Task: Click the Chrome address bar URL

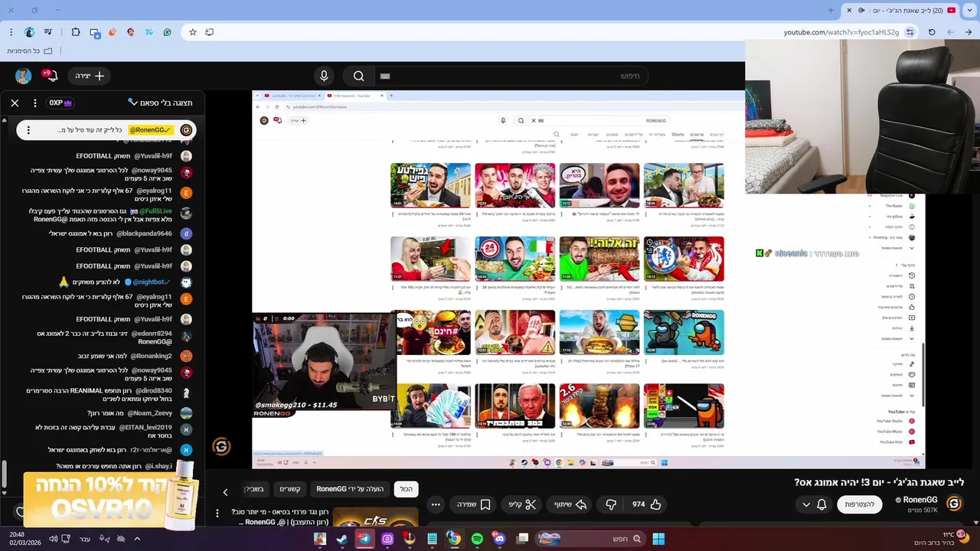Action: [841, 32]
